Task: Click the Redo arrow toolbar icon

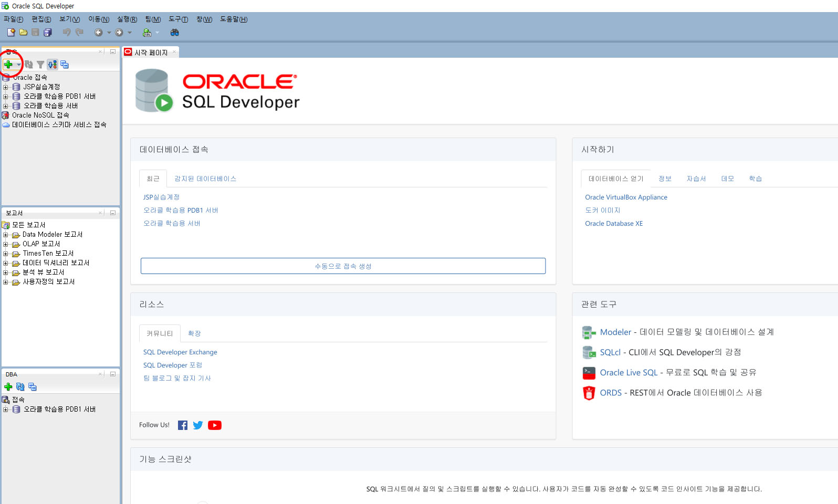Action: coord(79,33)
